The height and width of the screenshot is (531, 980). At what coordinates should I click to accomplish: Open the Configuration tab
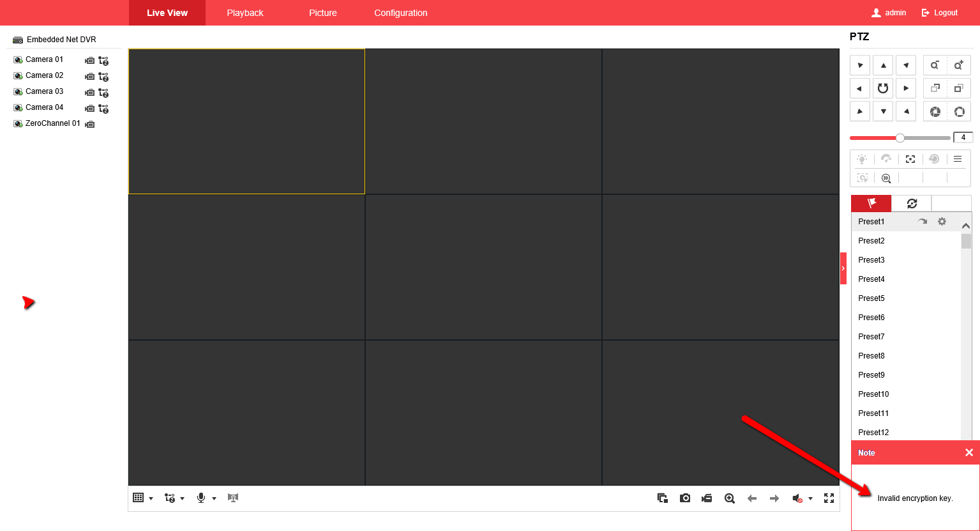point(401,13)
